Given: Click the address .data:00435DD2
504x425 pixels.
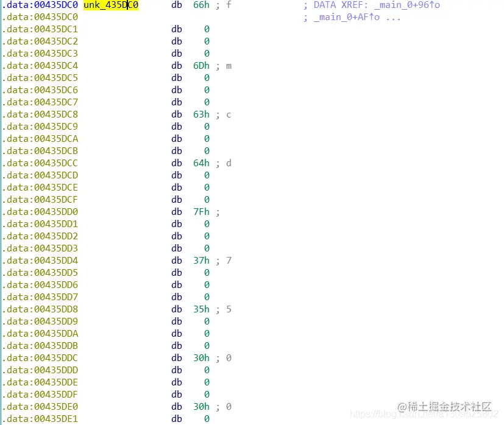Looking at the screenshot, I should point(40,236).
